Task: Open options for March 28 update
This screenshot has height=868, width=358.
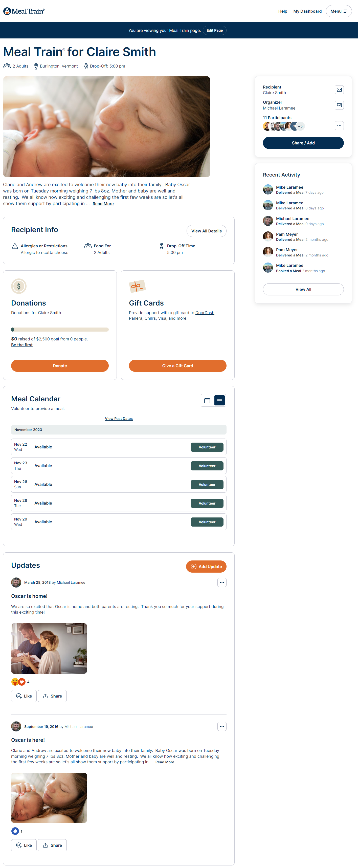Action: tap(222, 582)
